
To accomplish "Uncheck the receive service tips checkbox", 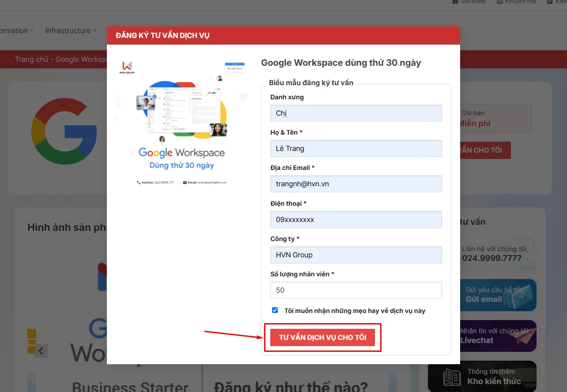I will point(275,310).
